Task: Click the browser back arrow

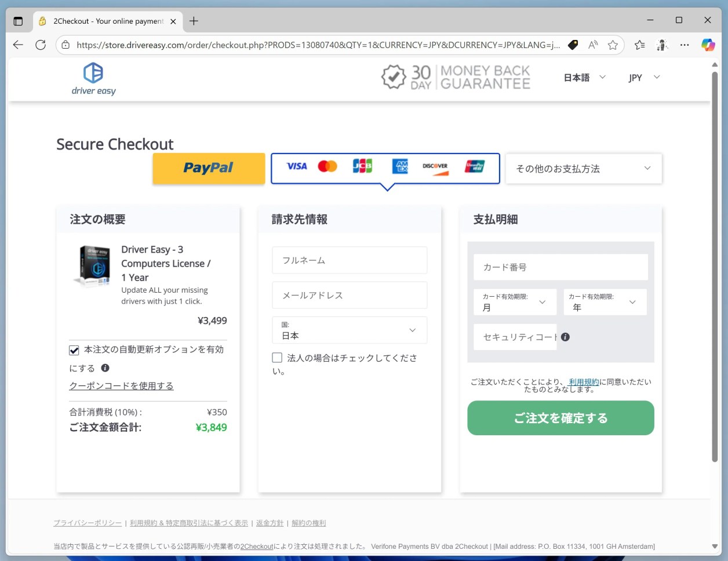Action: click(18, 45)
